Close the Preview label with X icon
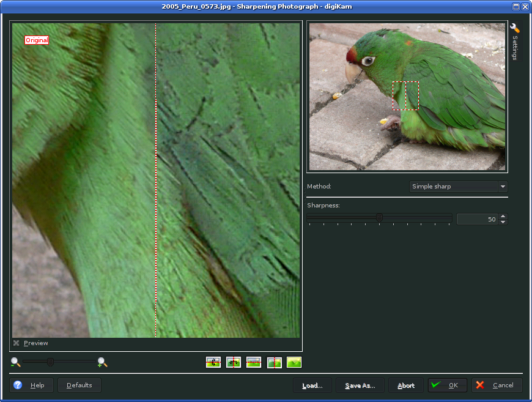The height and width of the screenshot is (402, 532). [17, 343]
